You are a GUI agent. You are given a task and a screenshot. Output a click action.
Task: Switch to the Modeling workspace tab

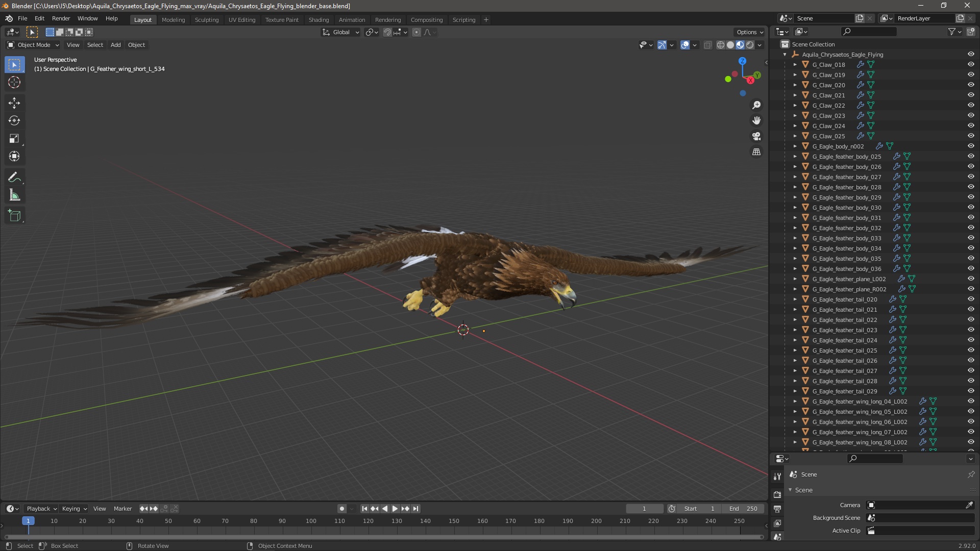click(x=173, y=20)
